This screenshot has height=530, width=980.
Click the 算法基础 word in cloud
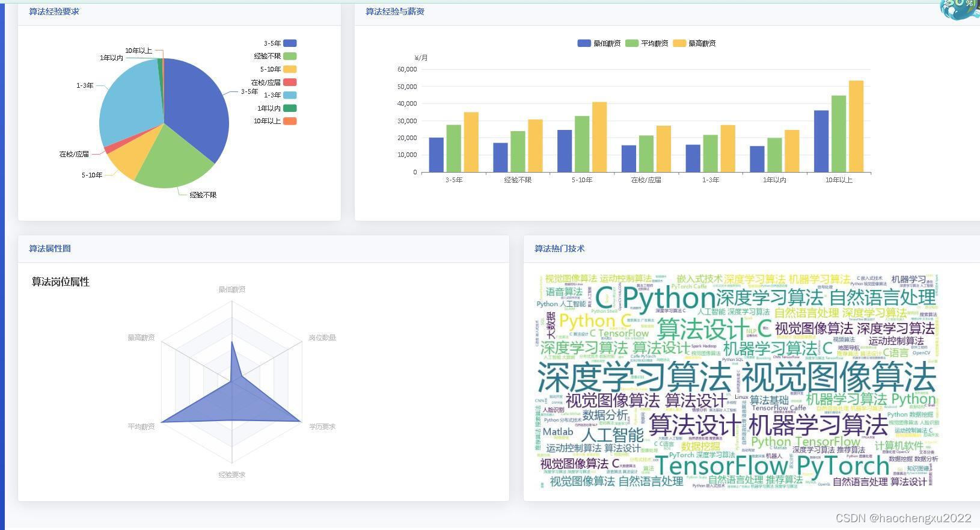pyautogui.click(x=769, y=400)
